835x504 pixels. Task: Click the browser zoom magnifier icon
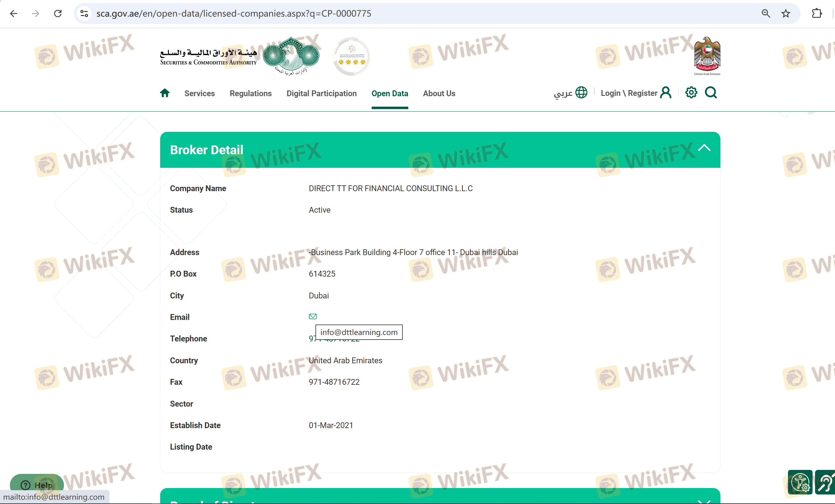(x=766, y=14)
